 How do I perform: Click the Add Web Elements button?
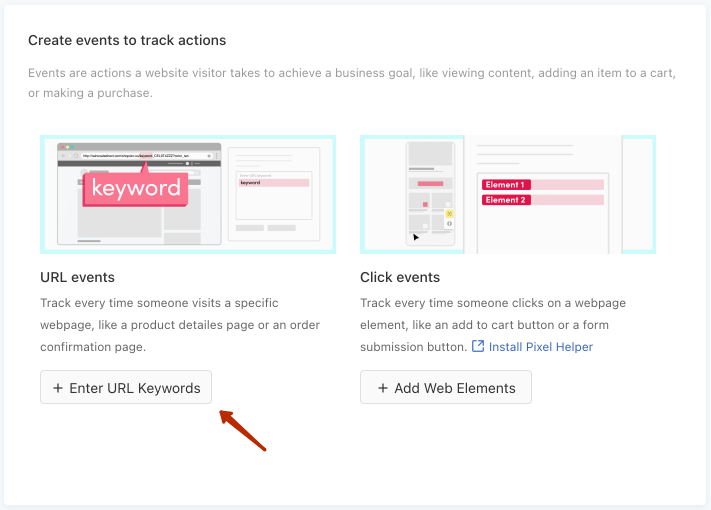pos(445,388)
